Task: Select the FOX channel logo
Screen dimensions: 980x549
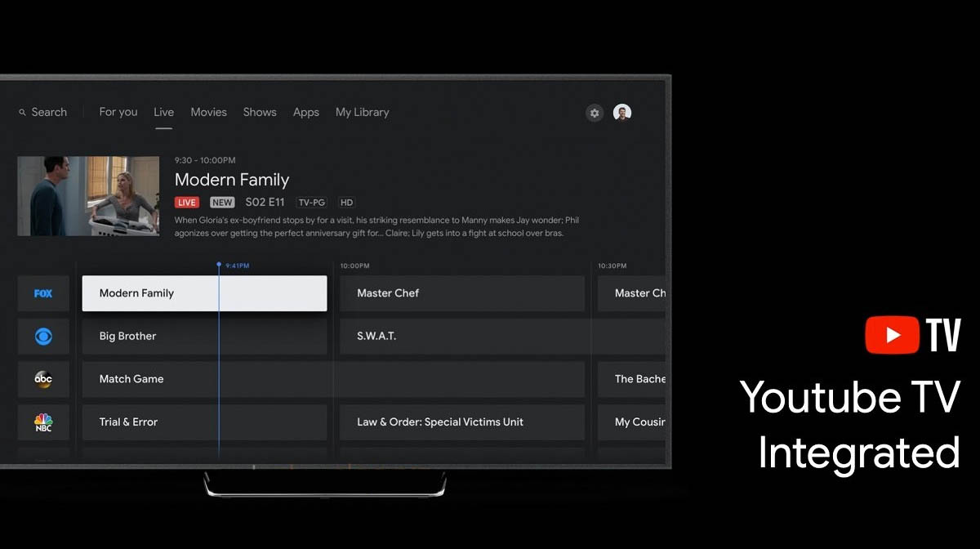Action: [x=43, y=293]
